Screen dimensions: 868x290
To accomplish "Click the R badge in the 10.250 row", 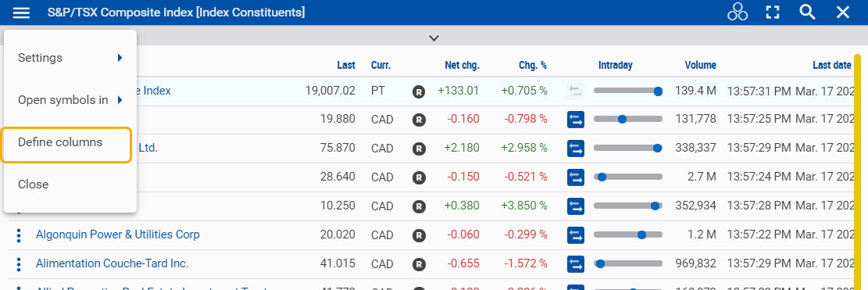I will click(419, 206).
